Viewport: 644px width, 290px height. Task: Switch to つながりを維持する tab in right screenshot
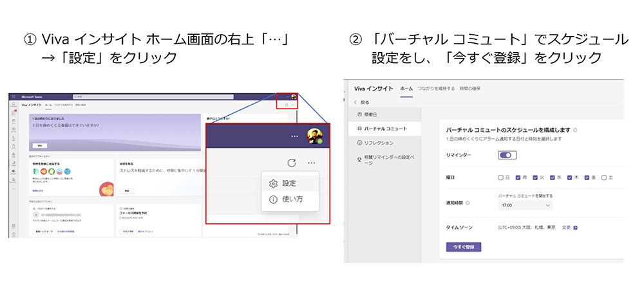(436, 89)
